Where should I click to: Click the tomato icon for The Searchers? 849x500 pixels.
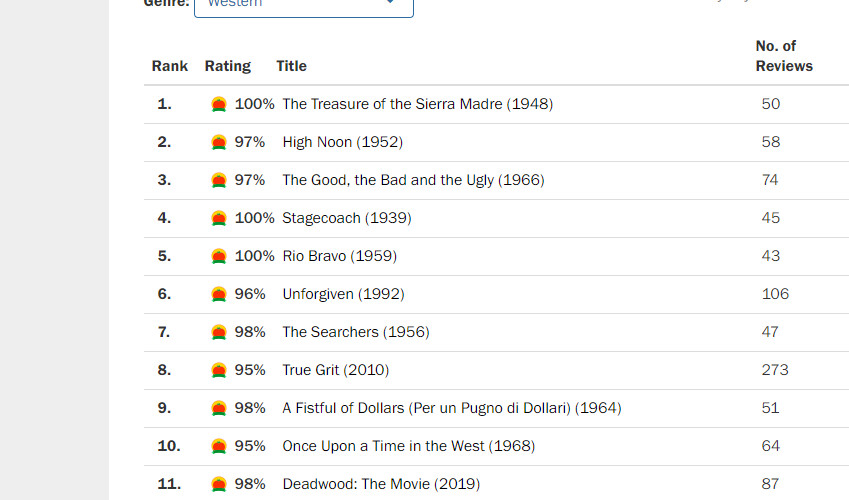coord(219,332)
